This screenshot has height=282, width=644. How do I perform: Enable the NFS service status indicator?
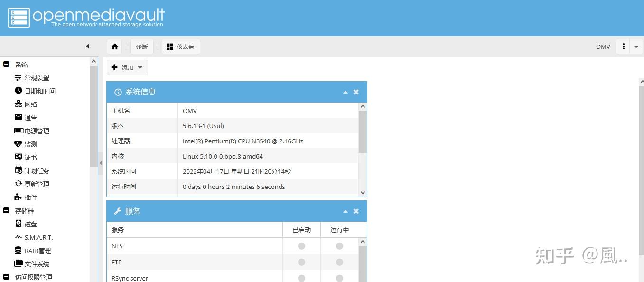[x=302, y=245]
